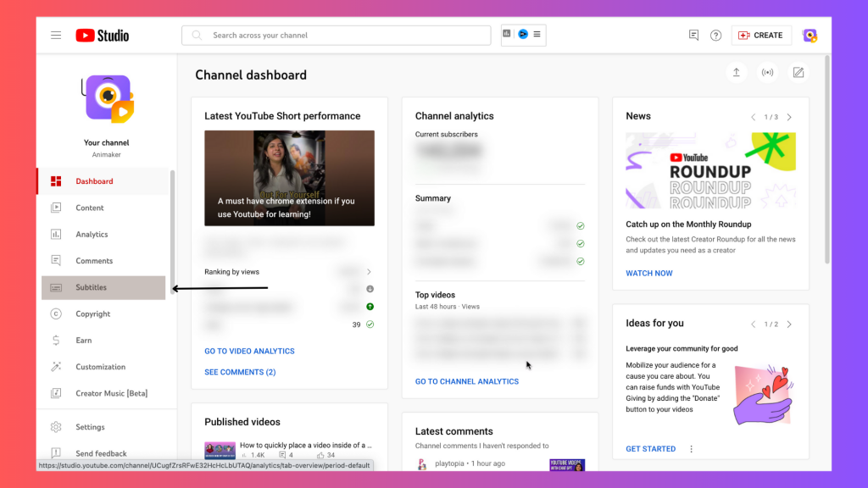Viewport: 868px width, 488px height.
Task: Click the sidebar vertical scrollbar
Action: click(x=173, y=220)
